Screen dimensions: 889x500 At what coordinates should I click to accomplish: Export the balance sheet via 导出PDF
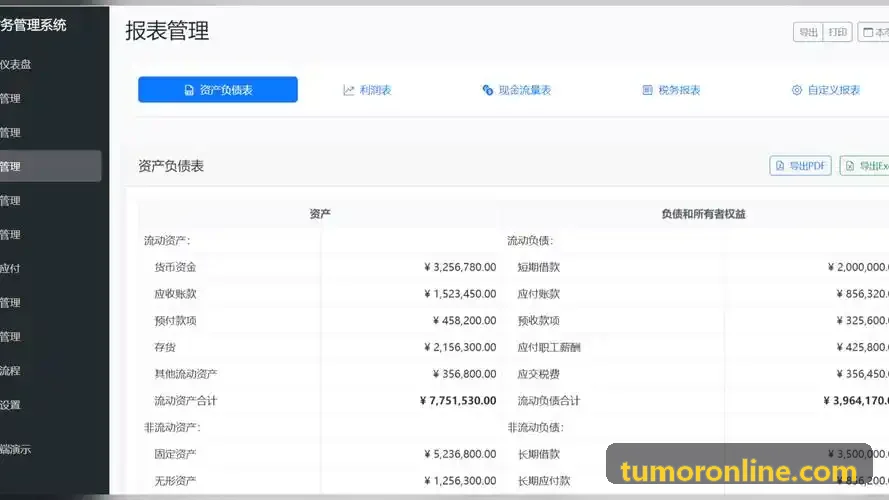(x=801, y=166)
